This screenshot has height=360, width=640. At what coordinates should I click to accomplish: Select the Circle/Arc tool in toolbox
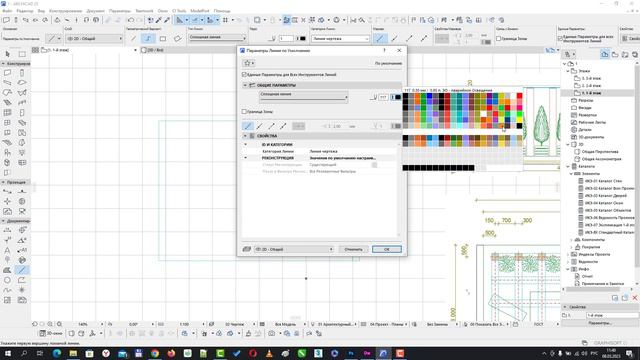7,280
